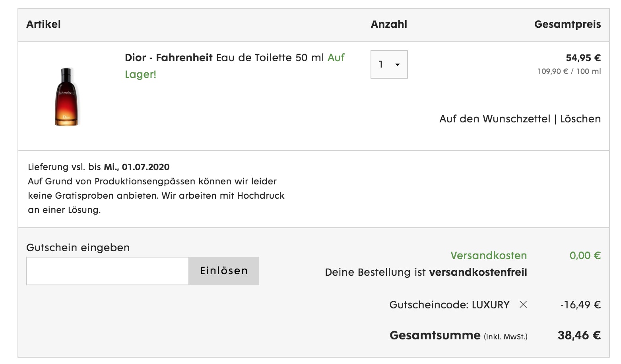Image resolution: width=621 pixels, height=364 pixels.
Task: Click the Gutscheincode: LUXURY label
Action: (449, 305)
